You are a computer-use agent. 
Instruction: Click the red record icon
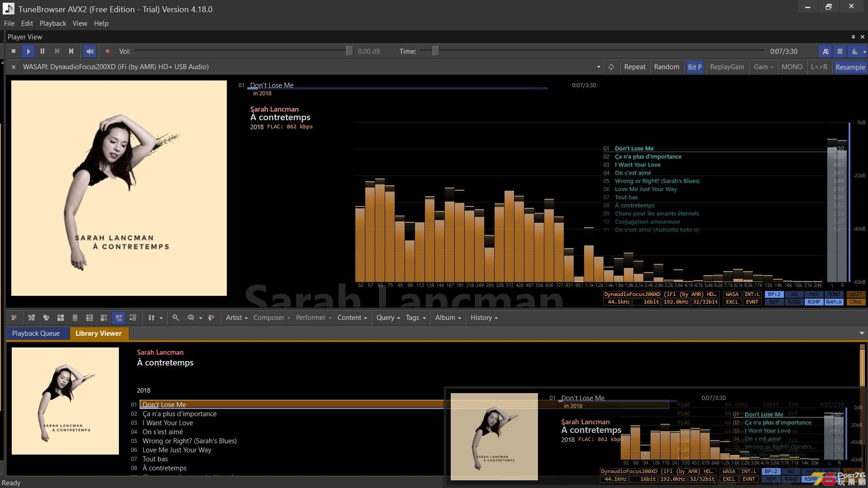click(108, 52)
